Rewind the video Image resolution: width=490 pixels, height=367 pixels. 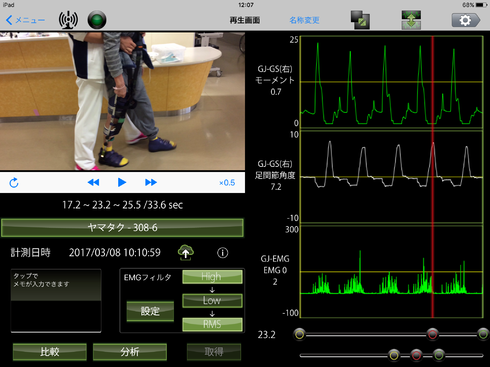click(x=93, y=182)
